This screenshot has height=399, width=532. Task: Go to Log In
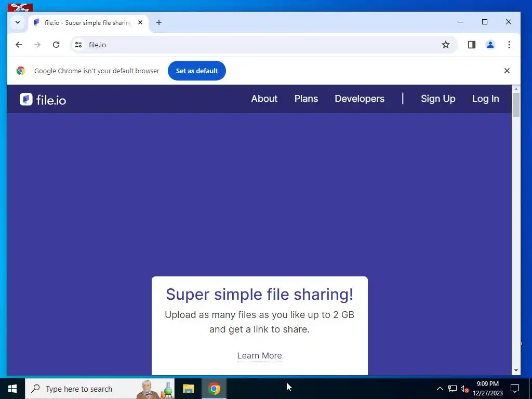486,99
